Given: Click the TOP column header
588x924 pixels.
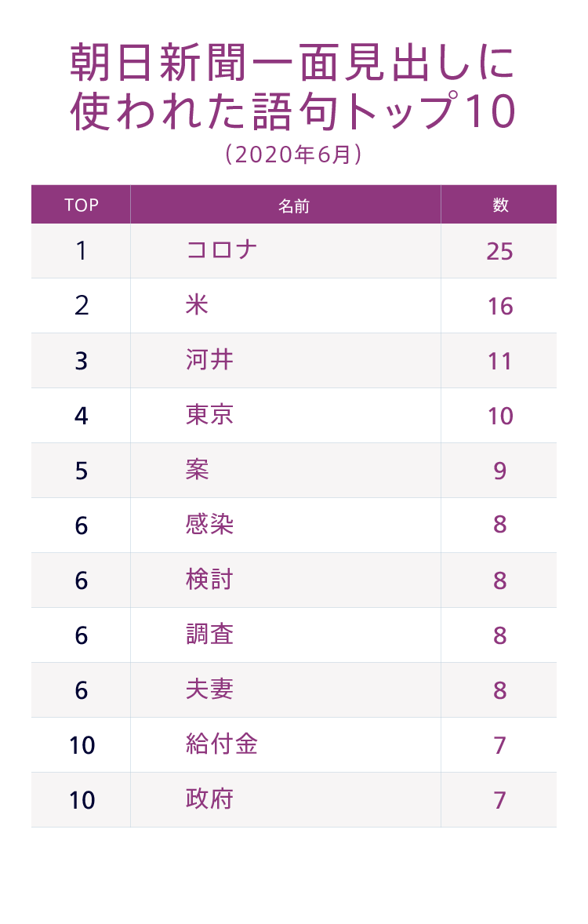Looking at the screenshot, I should [x=82, y=206].
